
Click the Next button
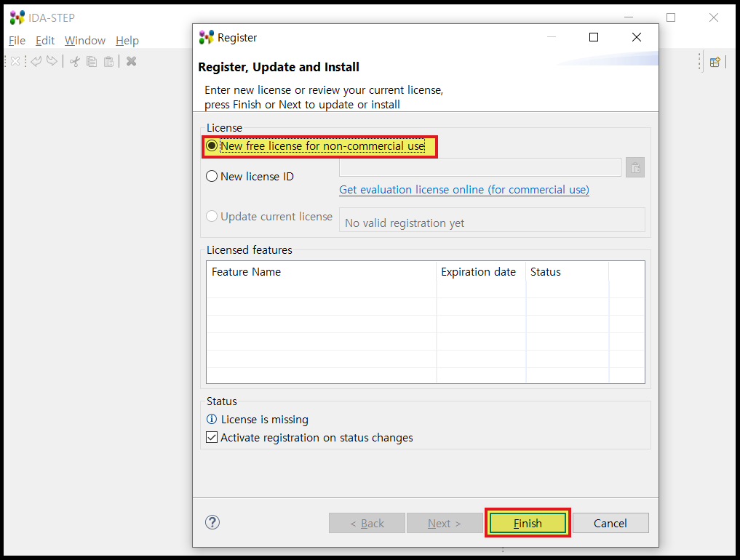pyautogui.click(x=445, y=523)
